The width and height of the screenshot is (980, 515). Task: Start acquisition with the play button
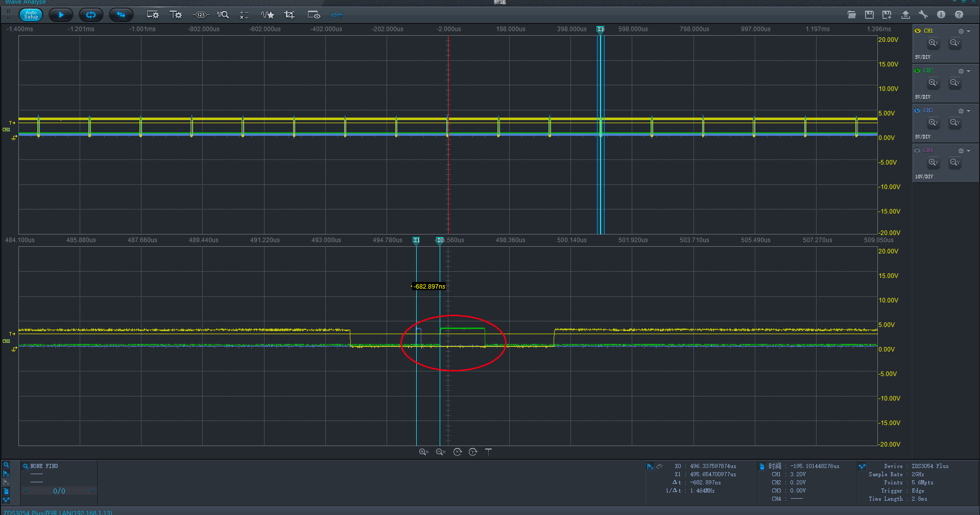click(x=61, y=15)
